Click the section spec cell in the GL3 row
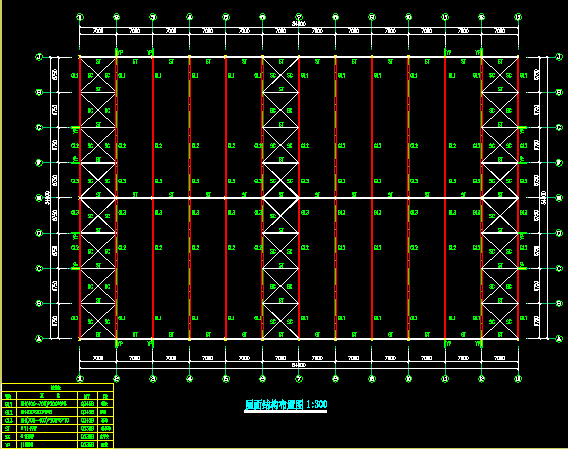568x449 pixels. 47,420
